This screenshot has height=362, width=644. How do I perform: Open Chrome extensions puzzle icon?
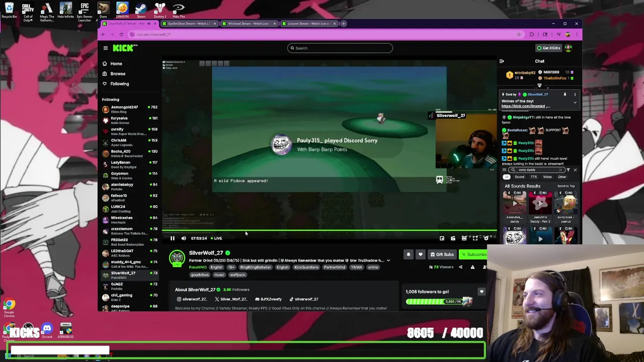pos(532,34)
